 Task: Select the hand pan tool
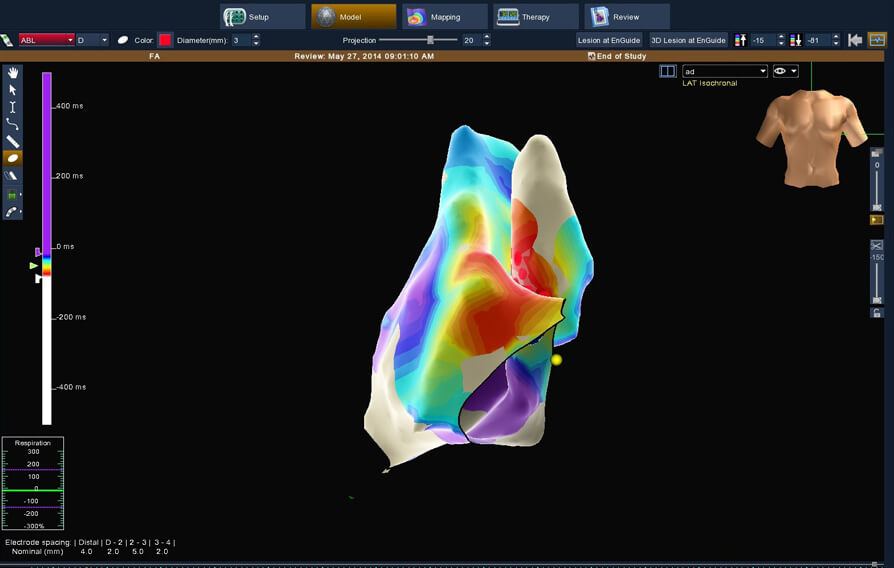(x=13, y=73)
